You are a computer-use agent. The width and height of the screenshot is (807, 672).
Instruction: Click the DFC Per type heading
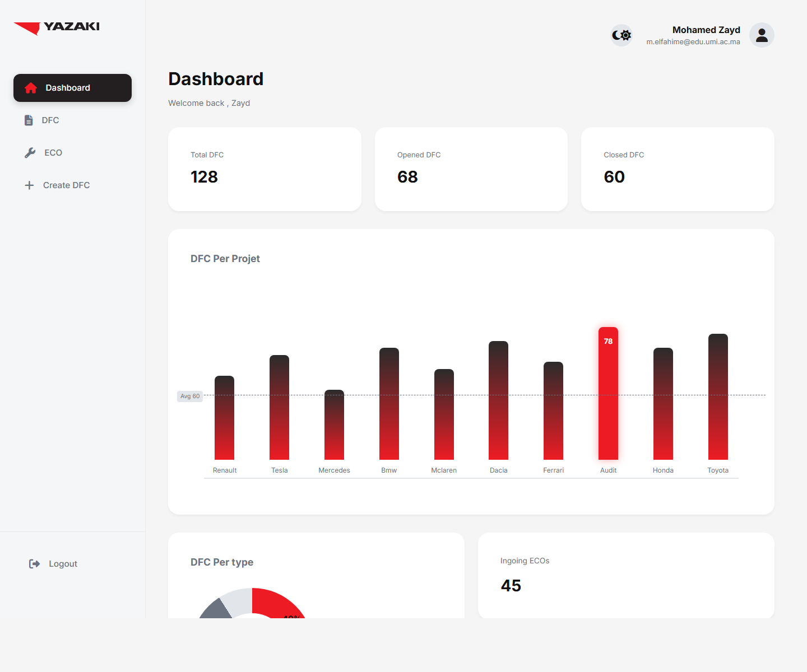point(222,562)
